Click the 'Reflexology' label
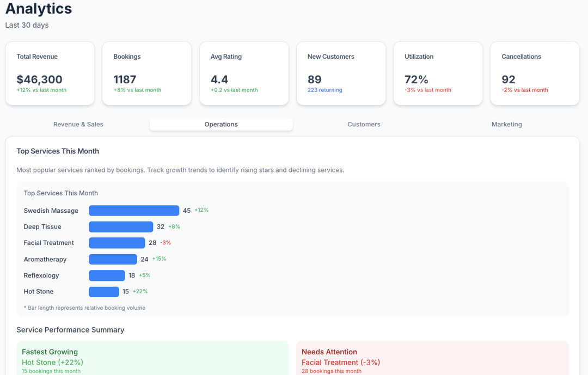 (x=41, y=275)
